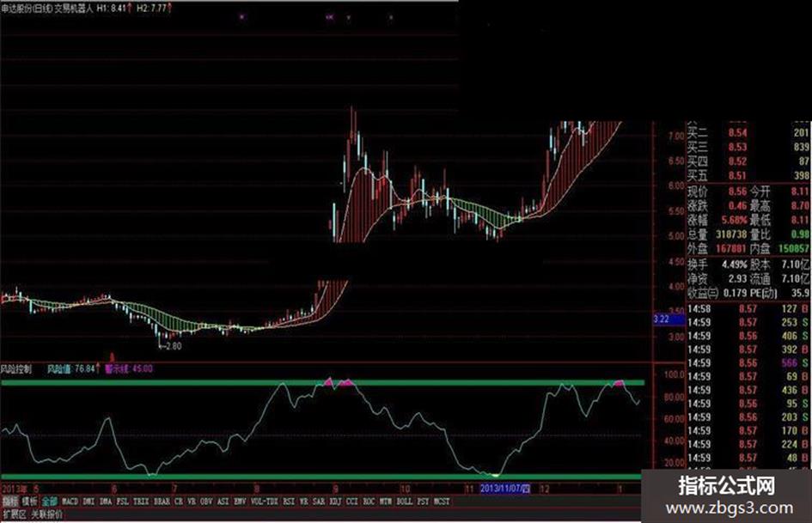
Task: Click the 交易机器人 indicator title
Action: click(x=74, y=9)
